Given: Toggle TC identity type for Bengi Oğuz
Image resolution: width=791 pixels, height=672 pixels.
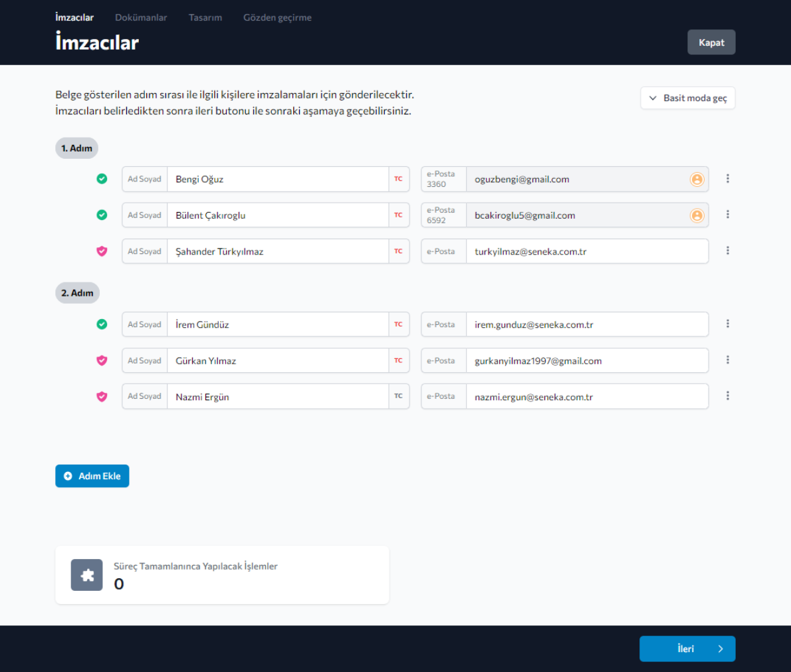Looking at the screenshot, I should (398, 179).
